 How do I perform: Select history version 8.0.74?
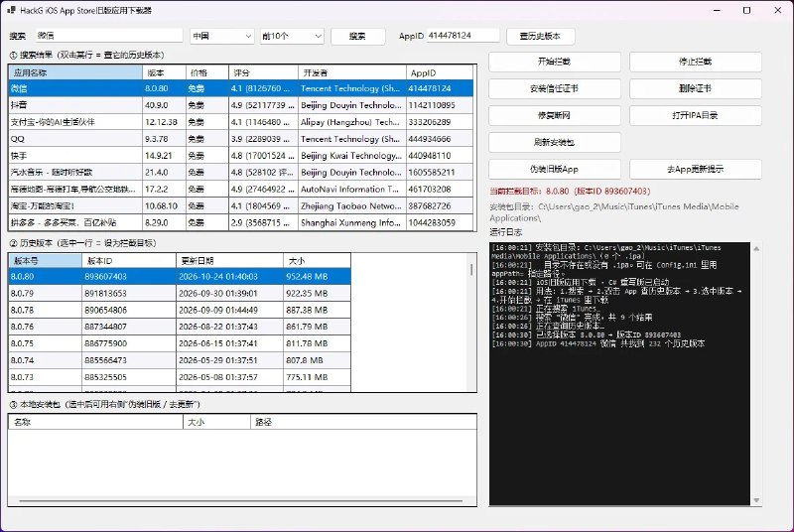point(180,360)
